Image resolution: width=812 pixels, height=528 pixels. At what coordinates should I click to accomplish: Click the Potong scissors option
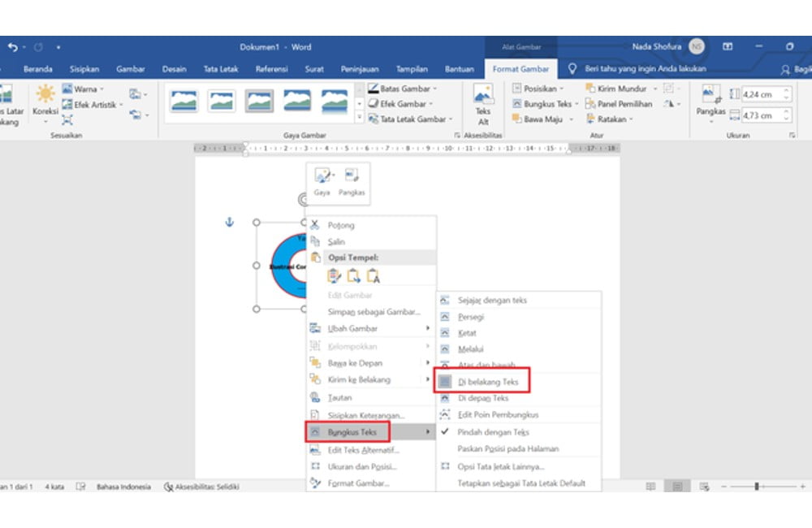341,225
